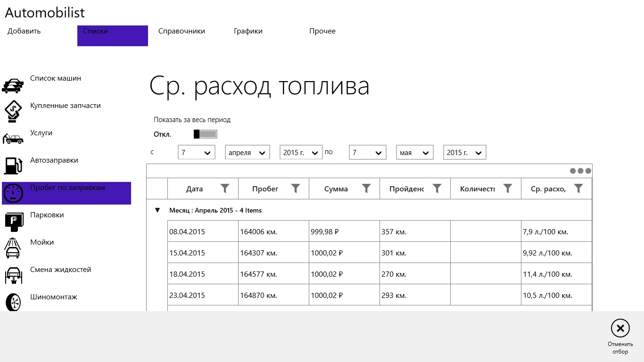Select Пробег по заправкам item

[x=66, y=193]
